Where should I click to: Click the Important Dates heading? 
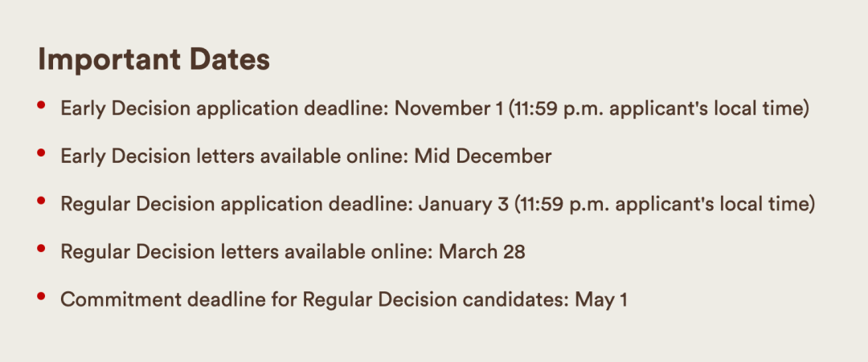154,60
